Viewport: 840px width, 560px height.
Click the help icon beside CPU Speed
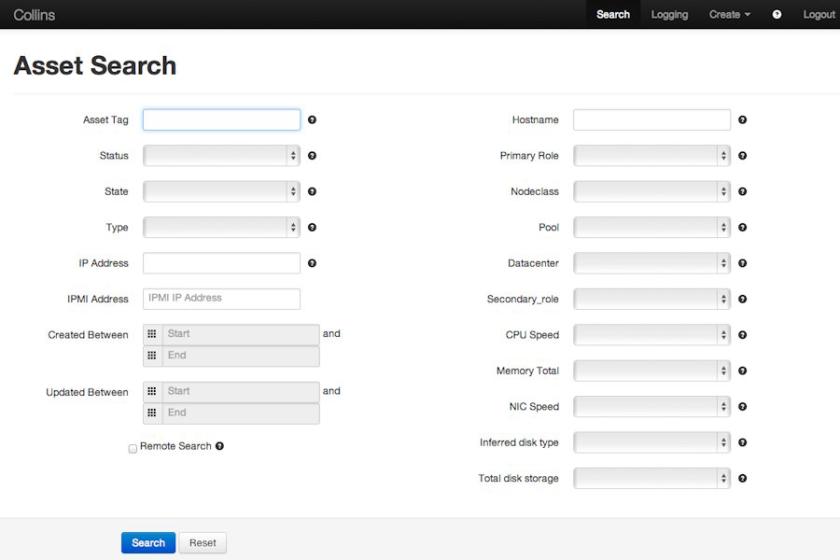tap(742, 335)
